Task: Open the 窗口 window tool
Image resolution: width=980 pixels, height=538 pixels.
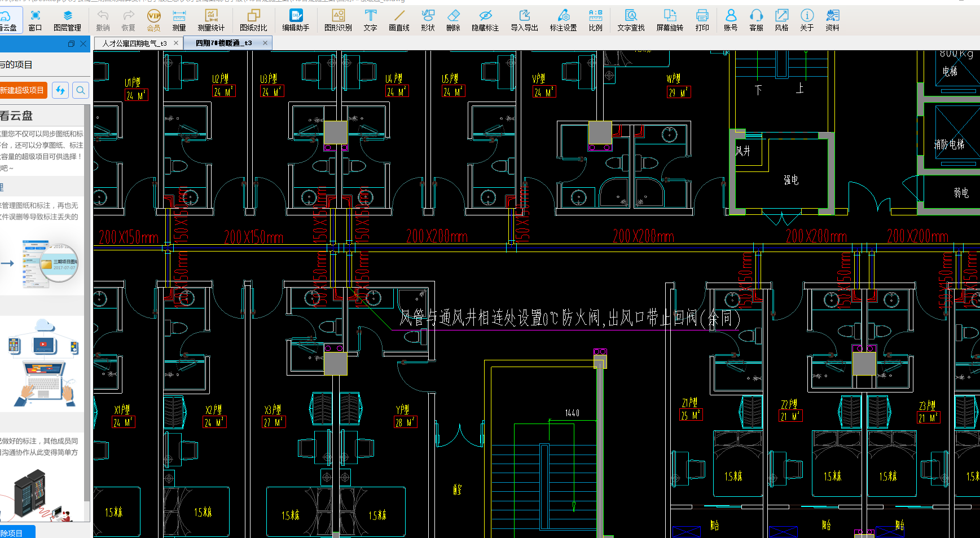Action: click(x=35, y=20)
